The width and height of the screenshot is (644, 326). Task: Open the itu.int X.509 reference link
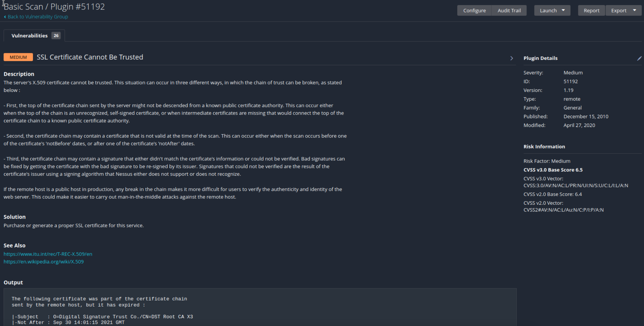pyautogui.click(x=48, y=254)
